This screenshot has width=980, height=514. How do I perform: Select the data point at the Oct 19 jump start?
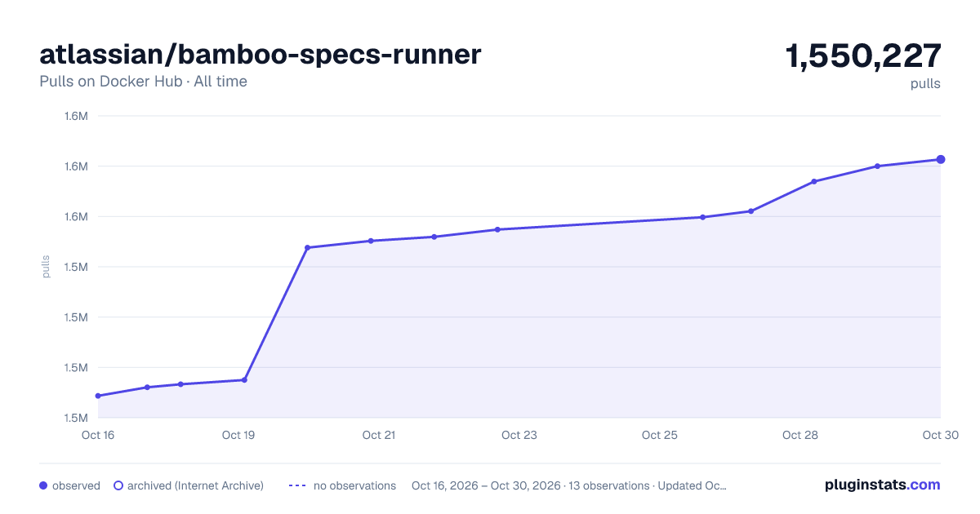pyautogui.click(x=244, y=380)
